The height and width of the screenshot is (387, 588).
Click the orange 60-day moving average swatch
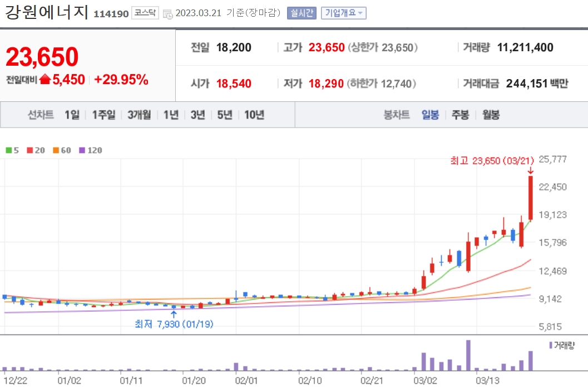point(56,150)
